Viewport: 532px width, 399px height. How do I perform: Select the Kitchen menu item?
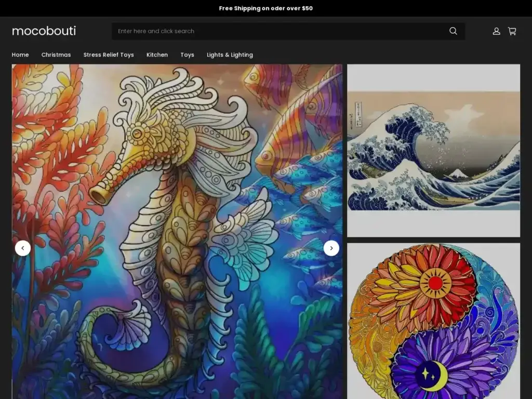pos(157,55)
